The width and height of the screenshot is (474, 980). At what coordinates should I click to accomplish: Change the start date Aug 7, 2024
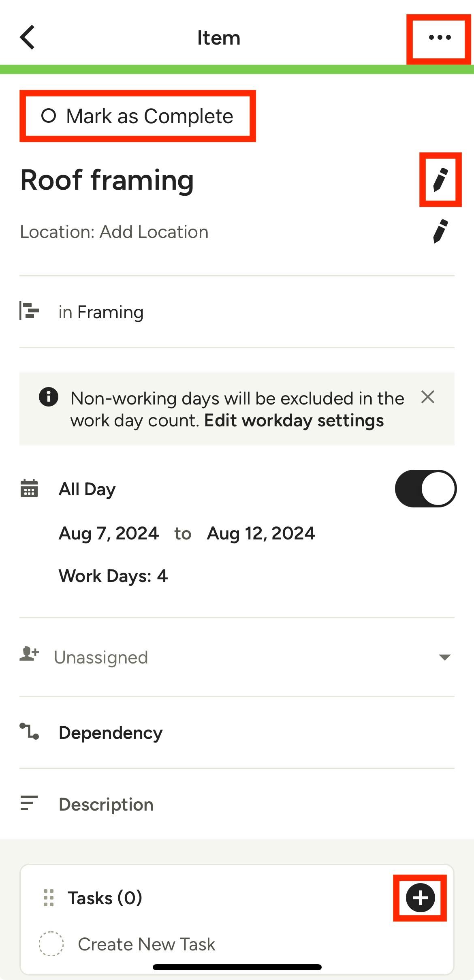pos(109,533)
